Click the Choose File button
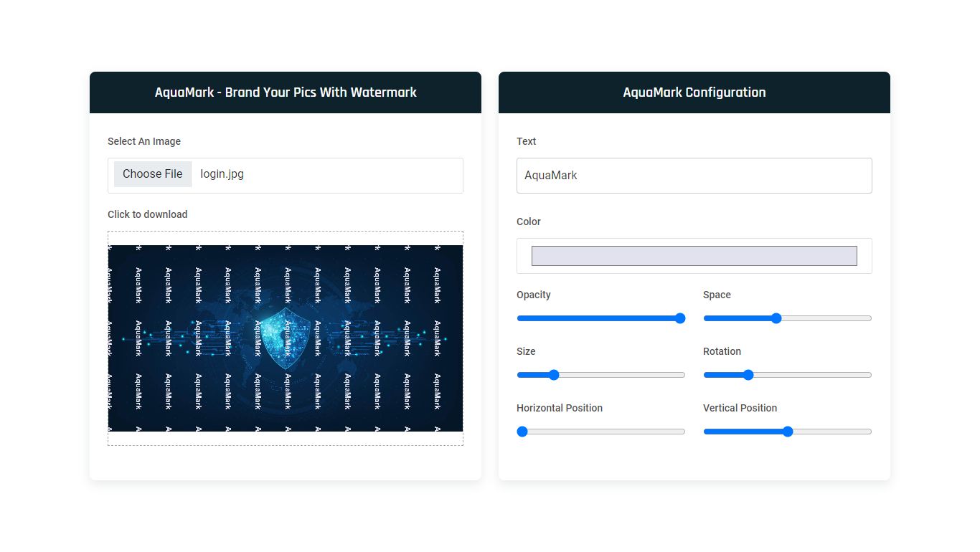The width and height of the screenshot is (980, 552). point(153,174)
